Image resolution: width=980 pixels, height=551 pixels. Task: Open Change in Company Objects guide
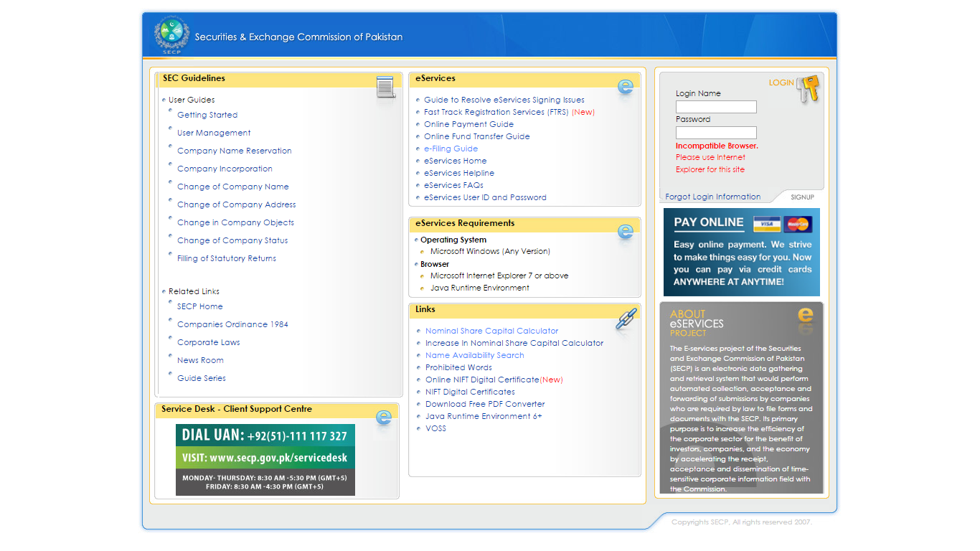point(235,222)
